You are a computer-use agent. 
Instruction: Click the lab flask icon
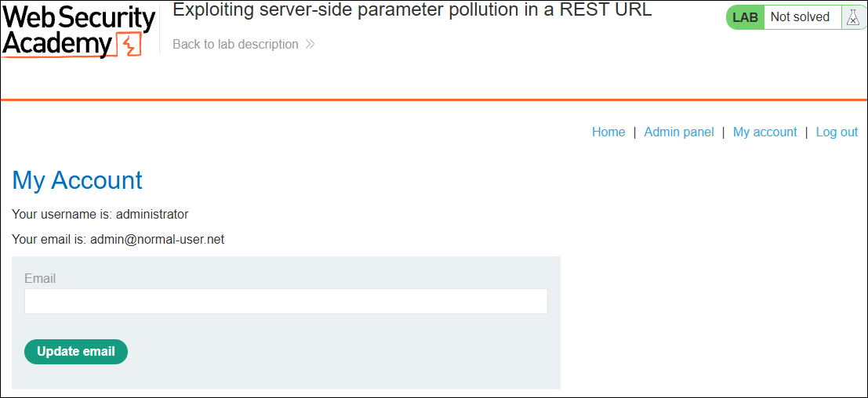852,18
